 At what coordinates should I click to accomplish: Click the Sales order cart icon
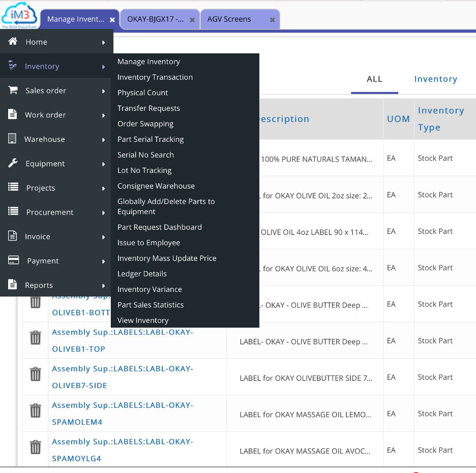pyautogui.click(x=13, y=90)
